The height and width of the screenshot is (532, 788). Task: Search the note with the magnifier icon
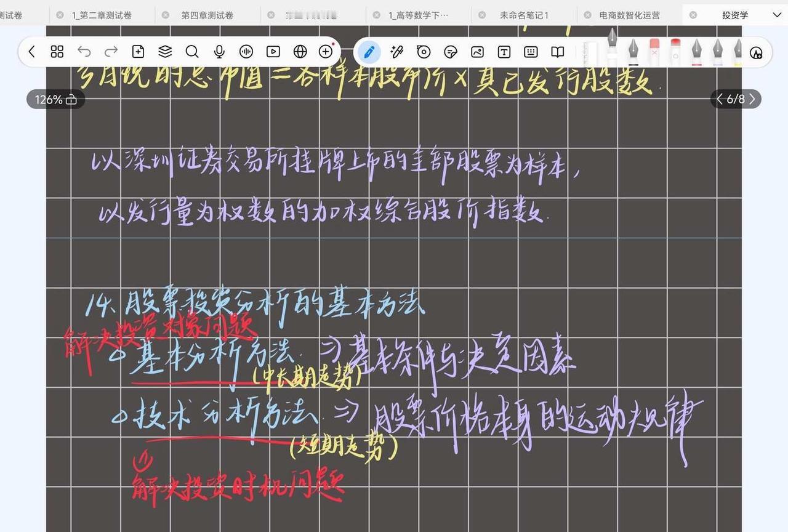tap(192, 52)
